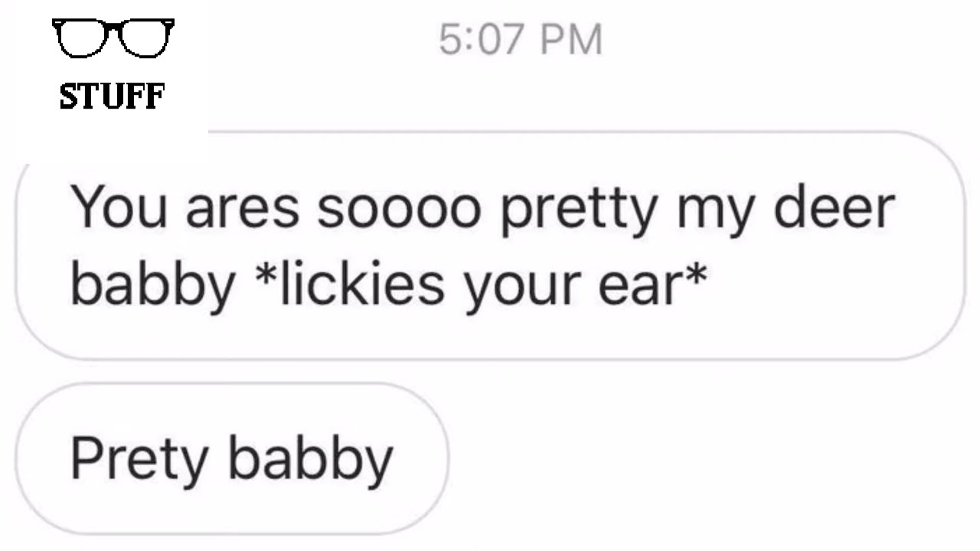Image resolution: width=980 pixels, height=551 pixels.
Task: Select the 'Prety babby' message bubble
Action: (231, 459)
